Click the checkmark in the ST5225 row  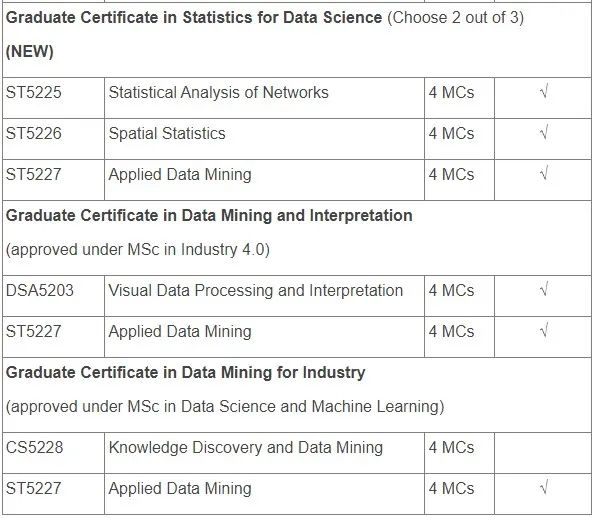coord(544,92)
